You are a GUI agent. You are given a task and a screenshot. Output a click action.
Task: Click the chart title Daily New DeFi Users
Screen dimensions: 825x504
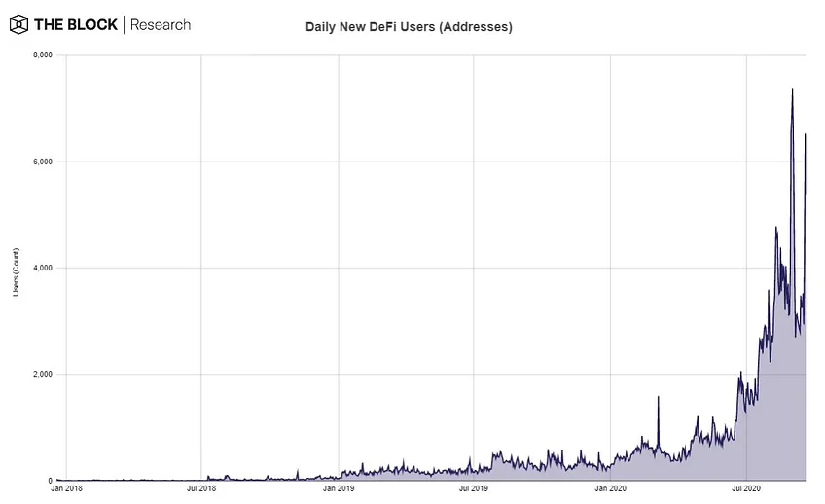tap(409, 27)
